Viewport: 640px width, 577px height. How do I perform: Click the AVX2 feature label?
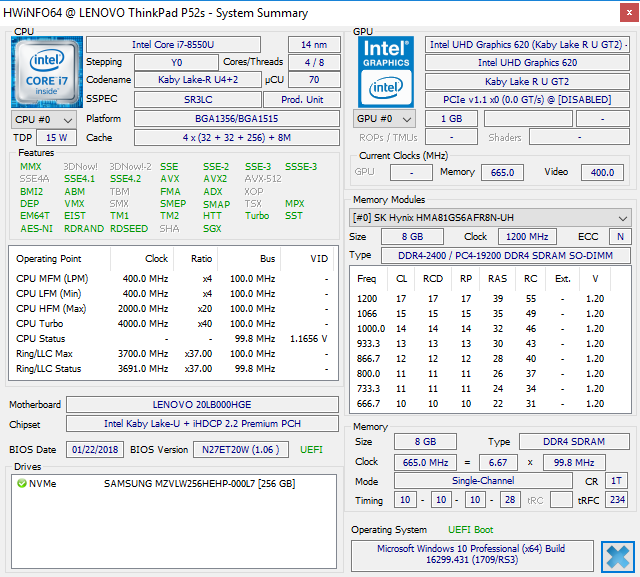215,179
